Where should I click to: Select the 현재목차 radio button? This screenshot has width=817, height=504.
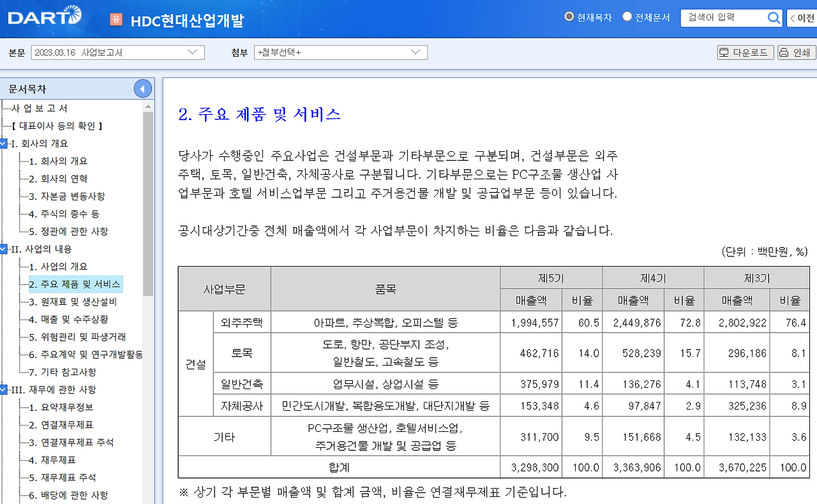pyautogui.click(x=567, y=17)
